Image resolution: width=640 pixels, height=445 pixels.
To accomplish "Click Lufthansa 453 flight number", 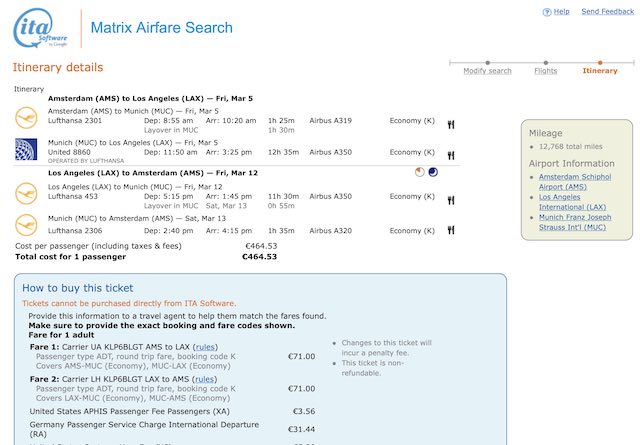I will point(73,196).
